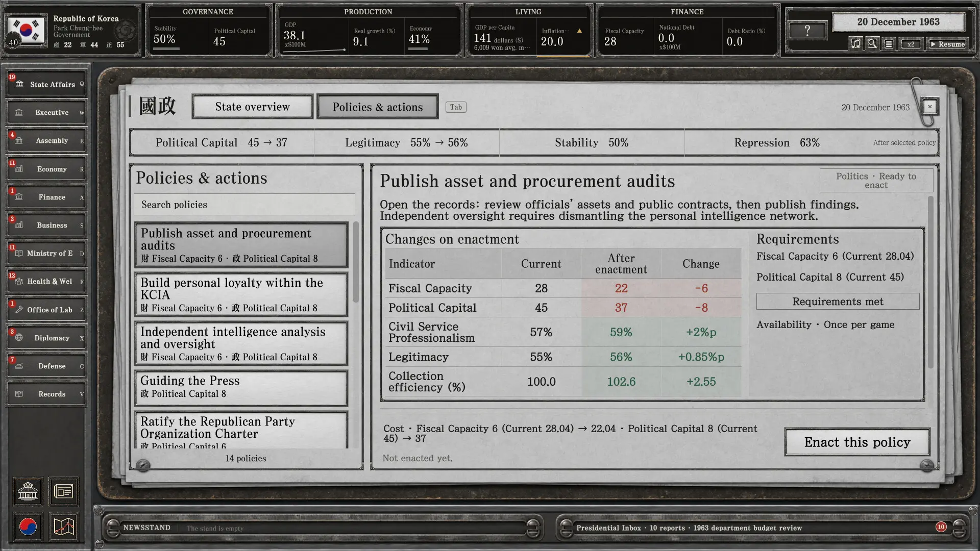Open the State Affairs sidebar section

[46, 84]
